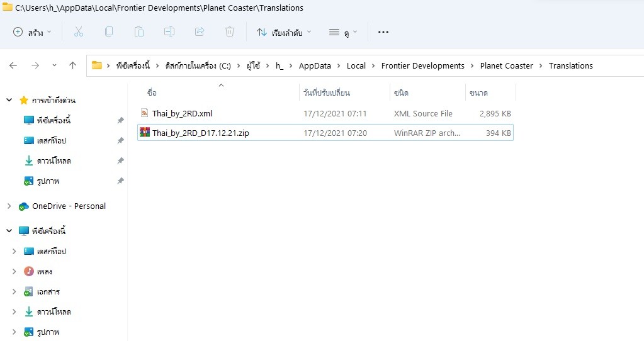The image size is (644, 341).
Task: Expand เอกสาร (Documents) tree node
Action: tap(14, 291)
